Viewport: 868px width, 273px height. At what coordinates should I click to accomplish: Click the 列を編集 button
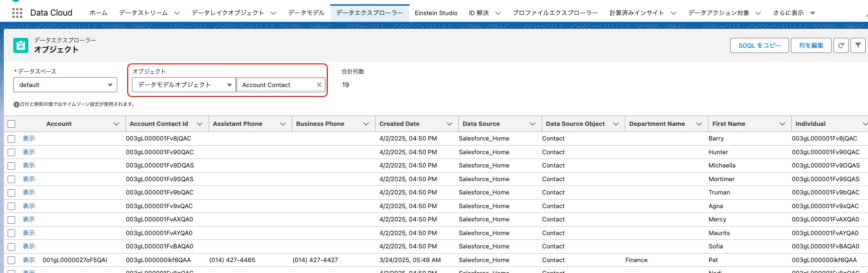pyautogui.click(x=811, y=45)
